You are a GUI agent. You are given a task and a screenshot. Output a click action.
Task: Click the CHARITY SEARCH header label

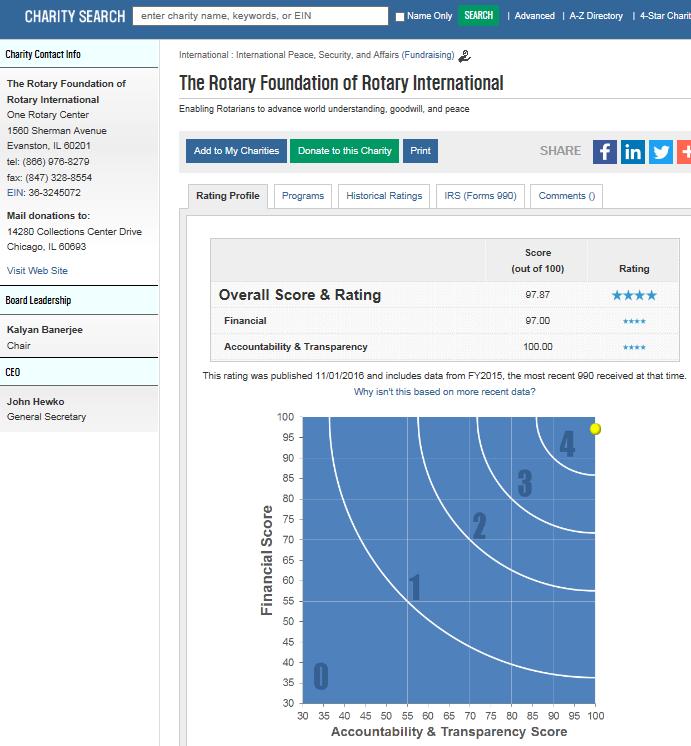point(75,16)
